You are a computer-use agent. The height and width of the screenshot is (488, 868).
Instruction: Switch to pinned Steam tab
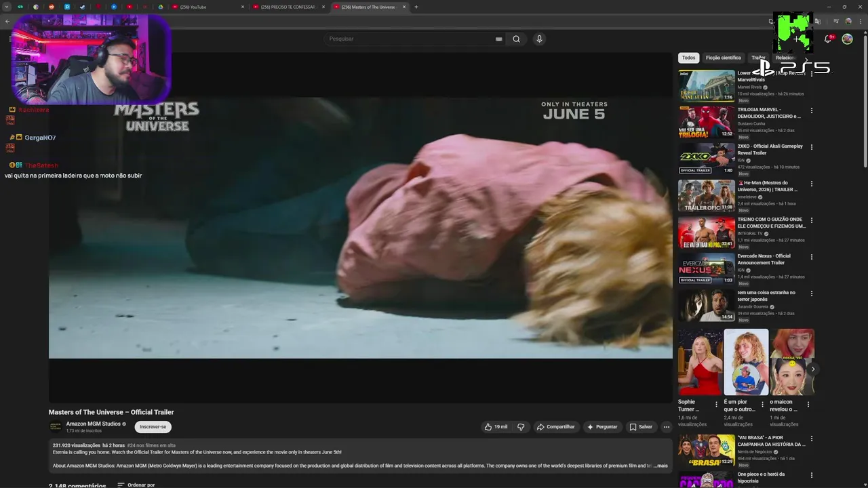83,7
